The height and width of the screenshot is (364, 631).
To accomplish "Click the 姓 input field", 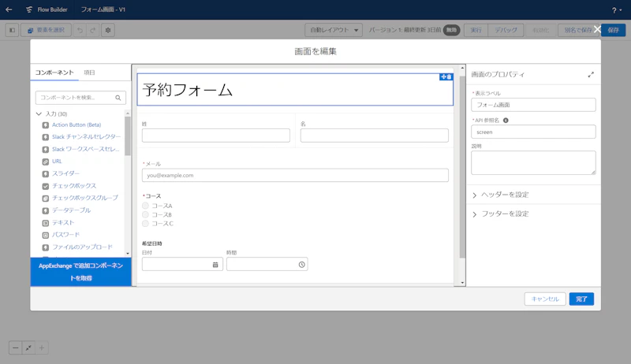I will click(215, 136).
